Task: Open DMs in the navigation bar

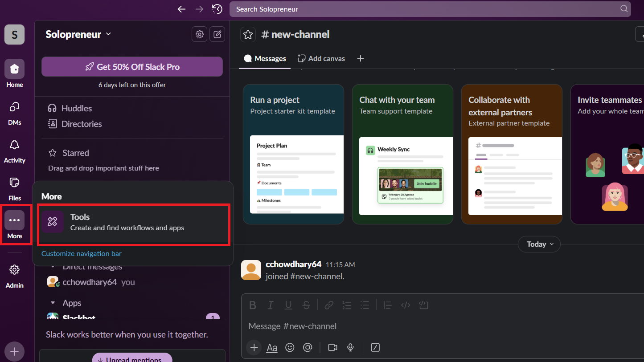Action: [14, 112]
